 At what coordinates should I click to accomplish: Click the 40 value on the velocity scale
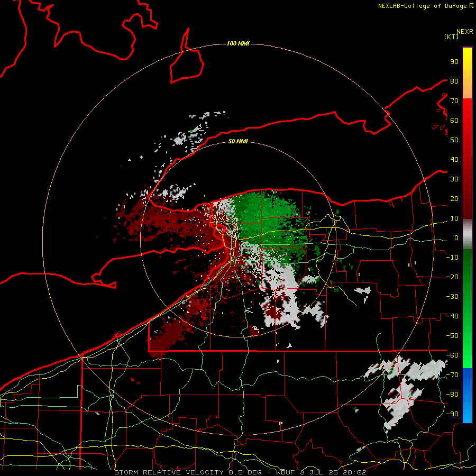(x=454, y=160)
